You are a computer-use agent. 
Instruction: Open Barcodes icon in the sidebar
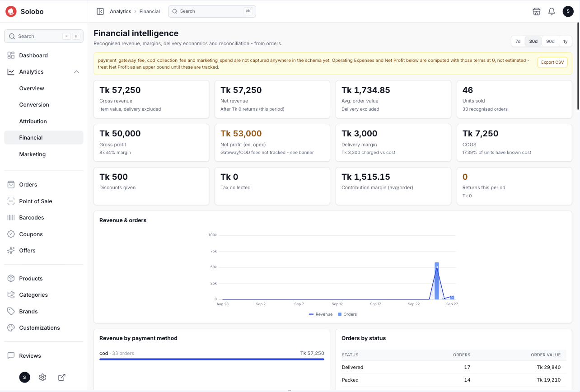tap(11, 218)
